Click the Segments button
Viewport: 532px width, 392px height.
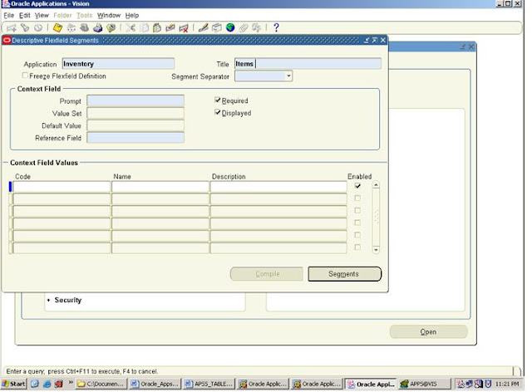pos(344,274)
